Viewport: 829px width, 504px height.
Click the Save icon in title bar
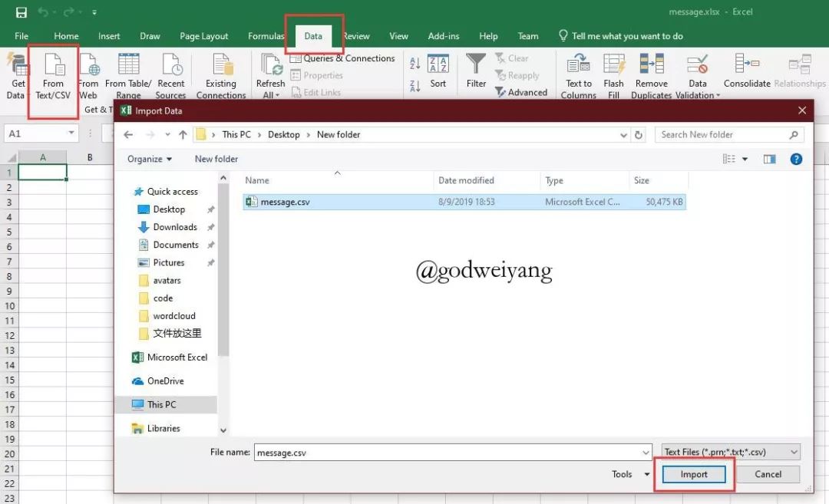pyautogui.click(x=21, y=12)
